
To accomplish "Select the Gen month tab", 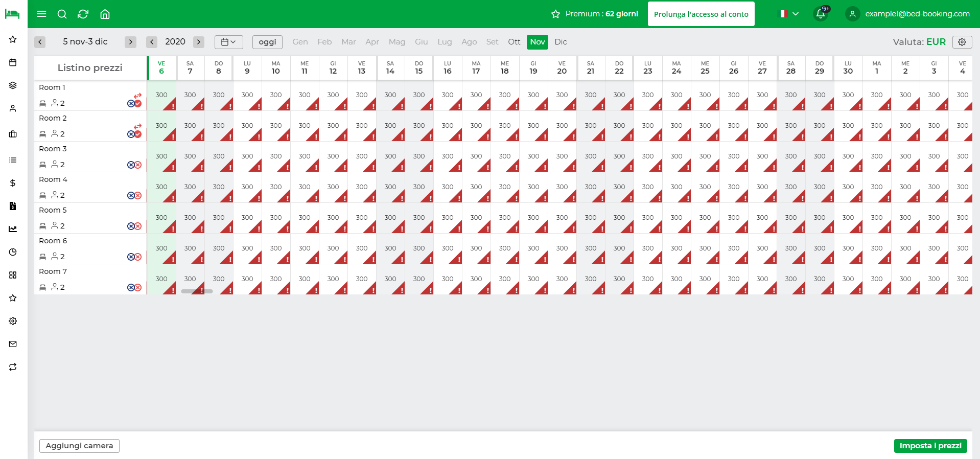I will 300,42.
